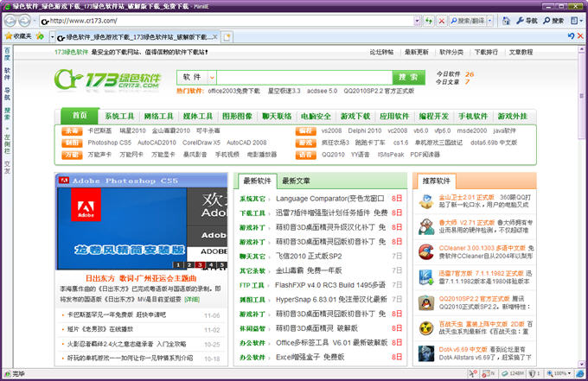Open the 收藏夹 favorites star button

click(18, 36)
